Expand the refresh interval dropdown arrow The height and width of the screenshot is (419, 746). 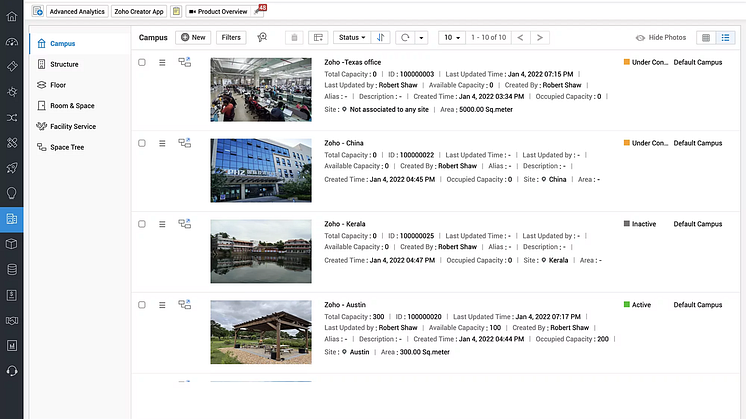coord(421,38)
